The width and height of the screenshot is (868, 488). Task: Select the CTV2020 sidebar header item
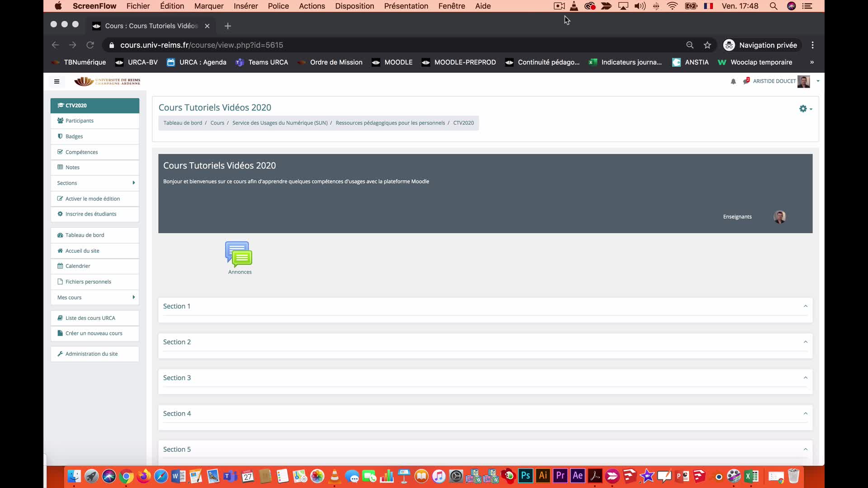click(x=95, y=105)
